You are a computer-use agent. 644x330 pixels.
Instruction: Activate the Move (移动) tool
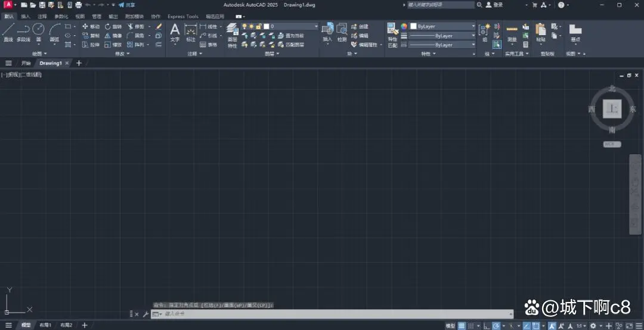pyautogui.click(x=91, y=26)
